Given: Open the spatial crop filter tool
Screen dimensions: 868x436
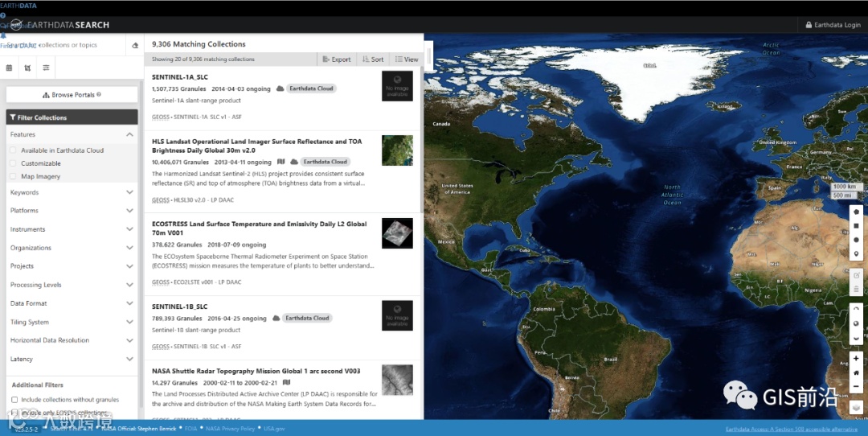Looking at the screenshot, I should (x=27, y=68).
